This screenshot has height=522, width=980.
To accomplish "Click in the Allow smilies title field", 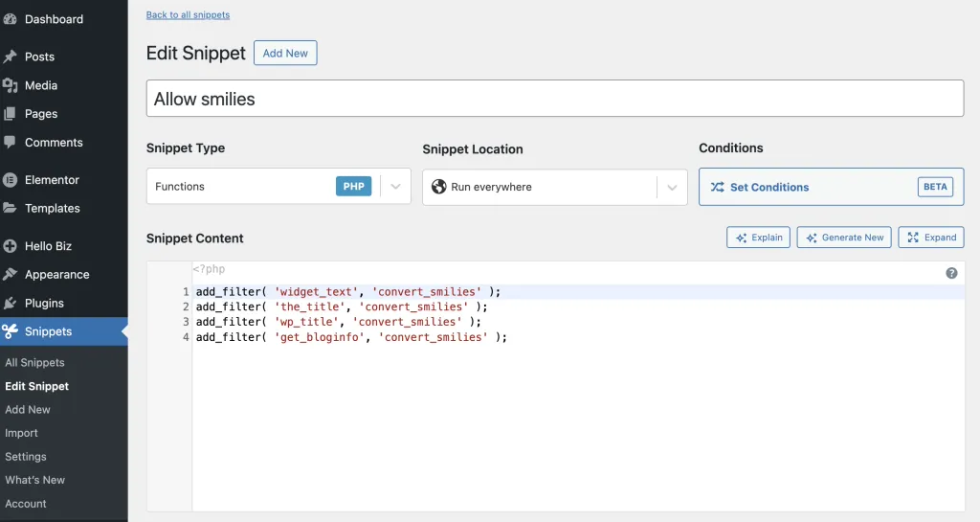I will tap(555, 98).
